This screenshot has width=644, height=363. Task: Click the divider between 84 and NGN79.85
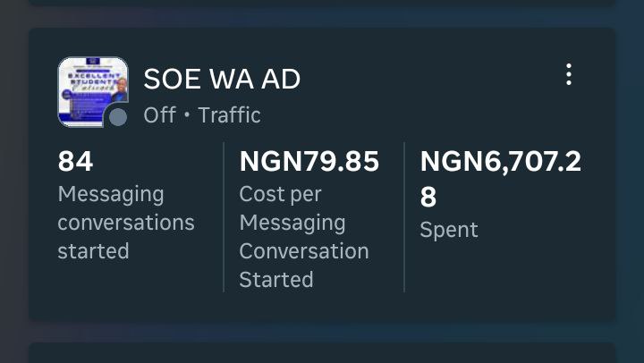coord(223,216)
